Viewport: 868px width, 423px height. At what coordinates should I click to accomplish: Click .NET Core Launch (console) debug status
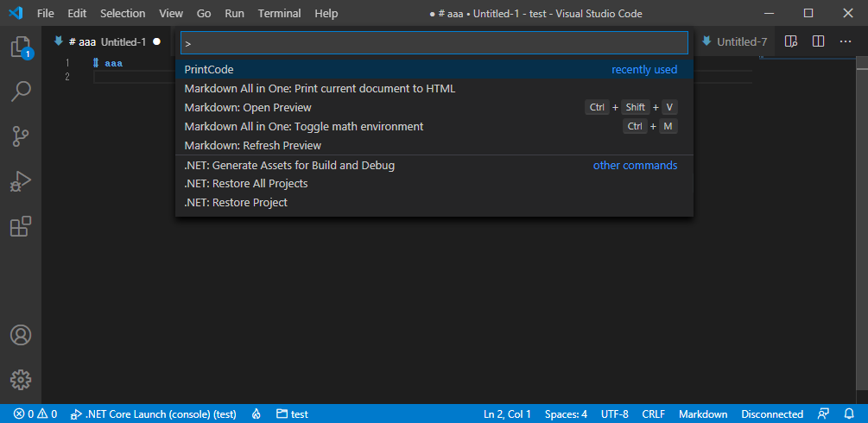(154, 414)
